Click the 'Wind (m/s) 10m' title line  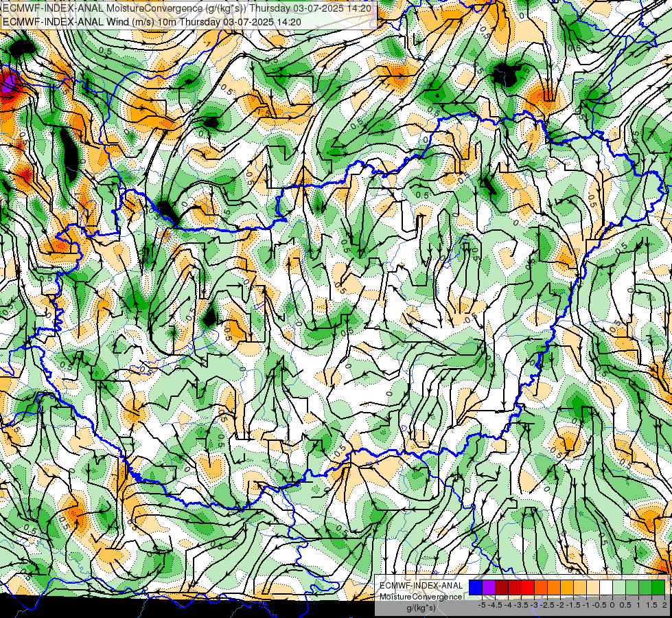152,22
